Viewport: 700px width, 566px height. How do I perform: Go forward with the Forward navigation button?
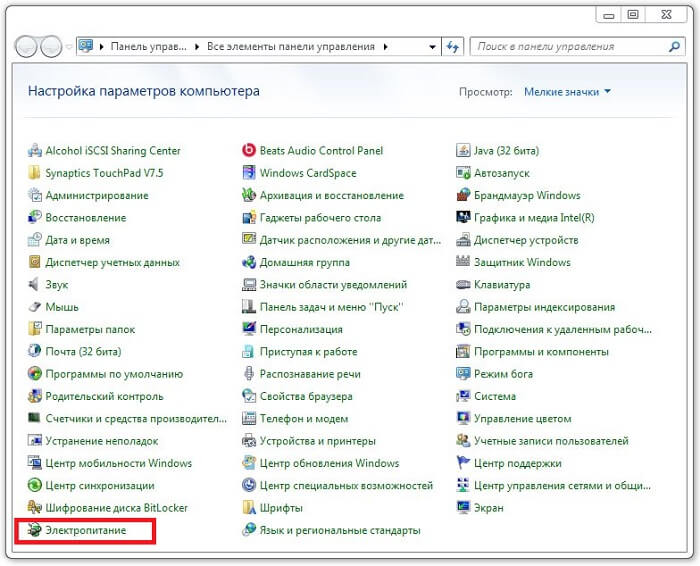[51, 46]
